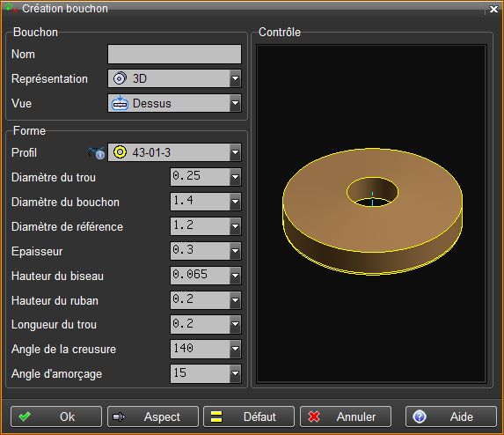This screenshot has width=504, height=435.
Task: Click the Aspect button
Action: coord(153,417)
